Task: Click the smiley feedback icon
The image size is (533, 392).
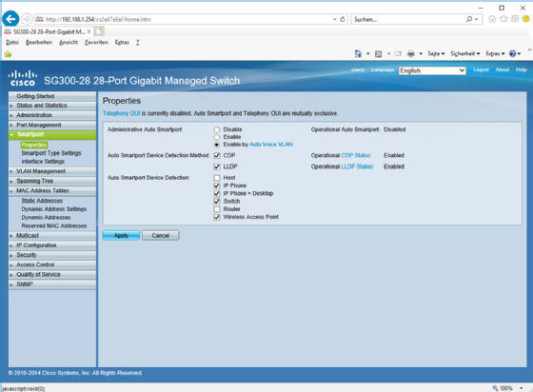Action: 526,19
